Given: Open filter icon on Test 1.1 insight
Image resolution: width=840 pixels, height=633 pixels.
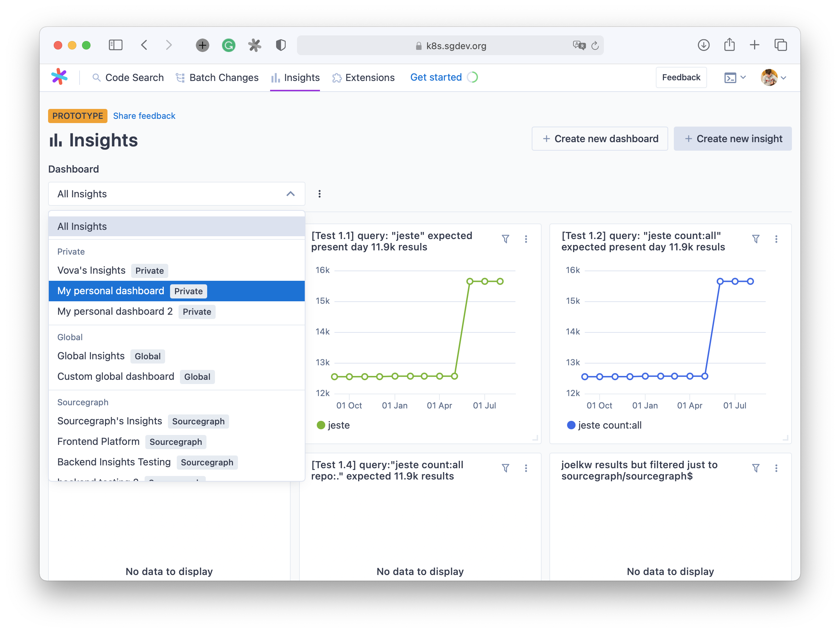Looking at the screenshot, I should [x=506, y=239].
